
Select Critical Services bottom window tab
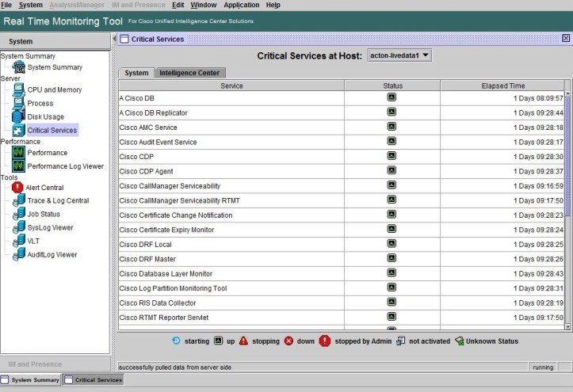94,380
